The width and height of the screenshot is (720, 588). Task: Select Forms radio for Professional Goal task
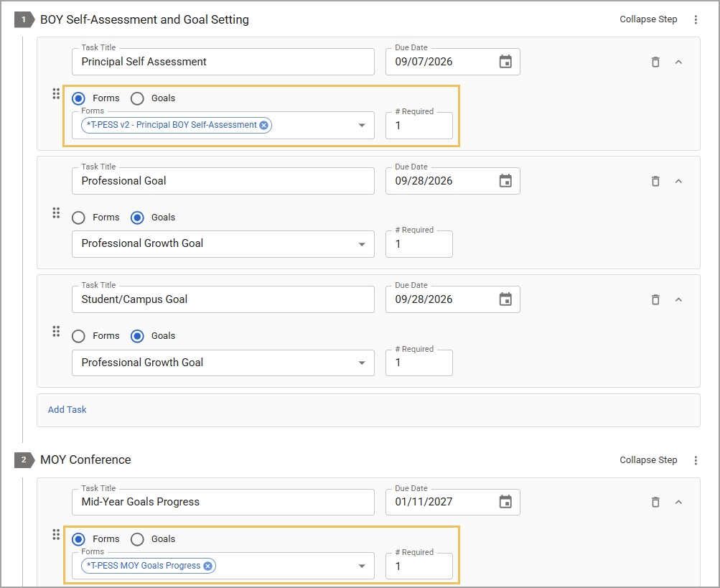78,218
